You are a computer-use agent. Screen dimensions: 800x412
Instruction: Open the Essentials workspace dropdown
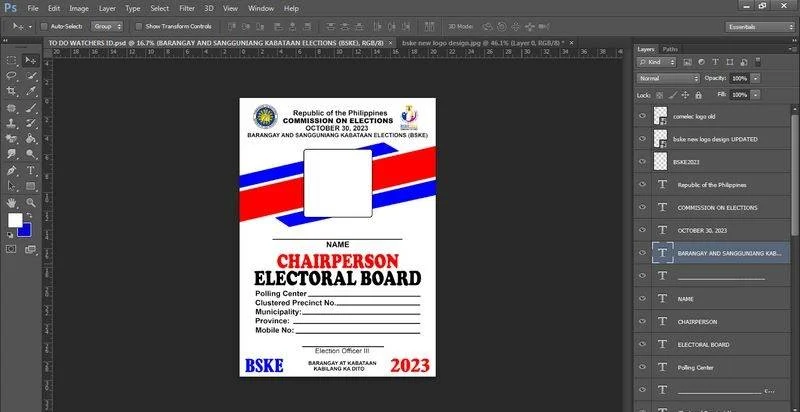(759, 27)
